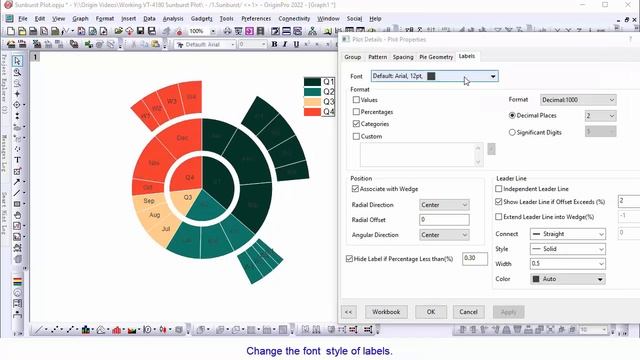The image size is (640, 360).
Task: Open the Color palette rainbow icon
Action: coord(17,282)
